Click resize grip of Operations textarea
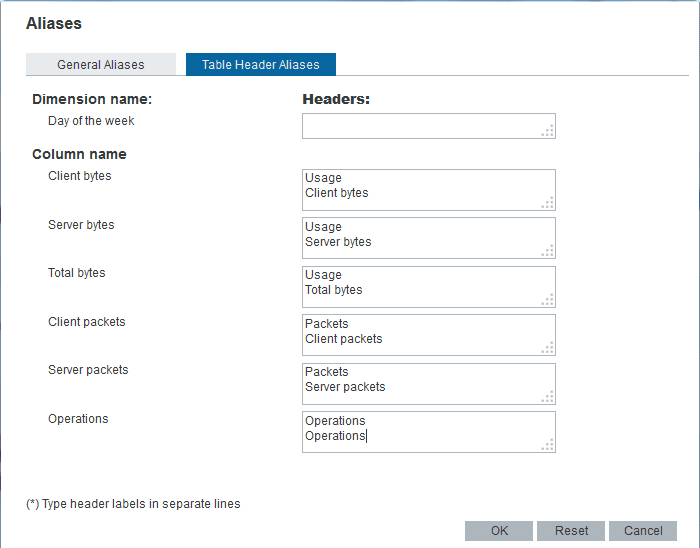The width and height of the screenshot is (700, 548). (548, 445)
